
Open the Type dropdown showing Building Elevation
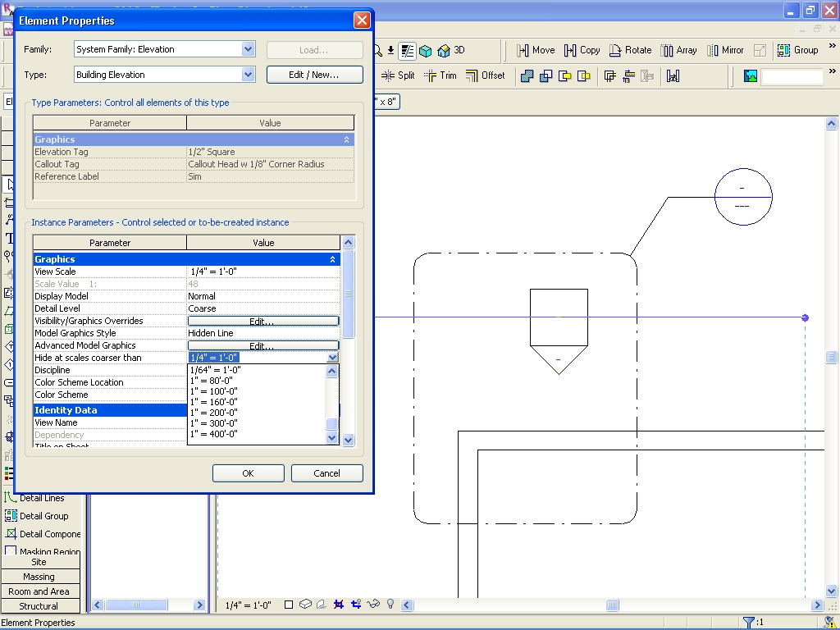click(x=248, y=75)
